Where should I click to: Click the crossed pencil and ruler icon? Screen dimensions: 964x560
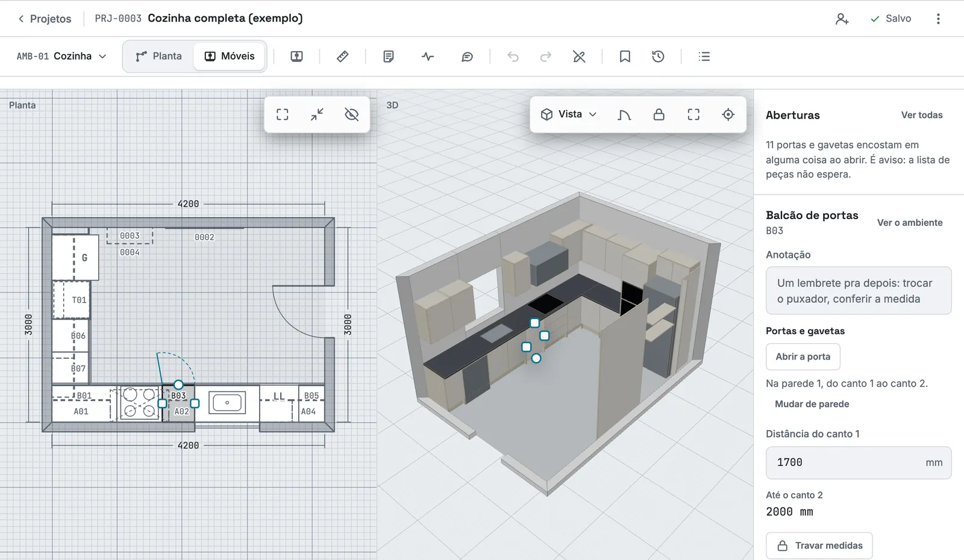coord(579,57)
